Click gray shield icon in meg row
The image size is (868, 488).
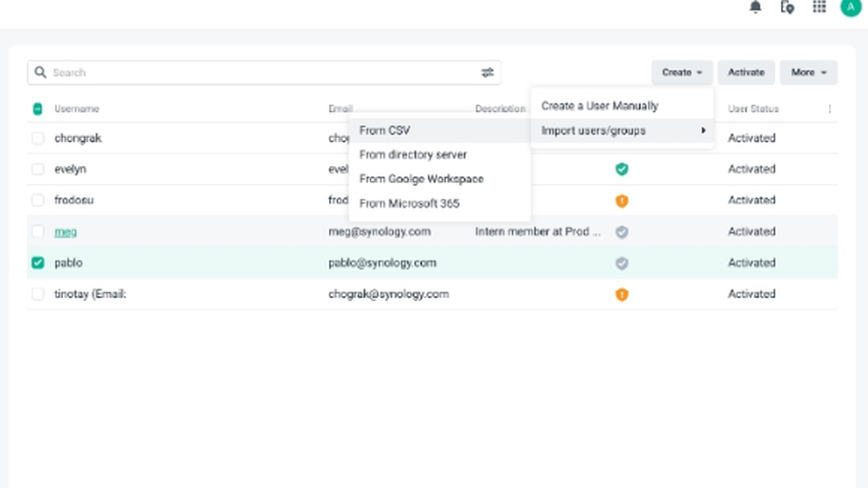(621, 232)
